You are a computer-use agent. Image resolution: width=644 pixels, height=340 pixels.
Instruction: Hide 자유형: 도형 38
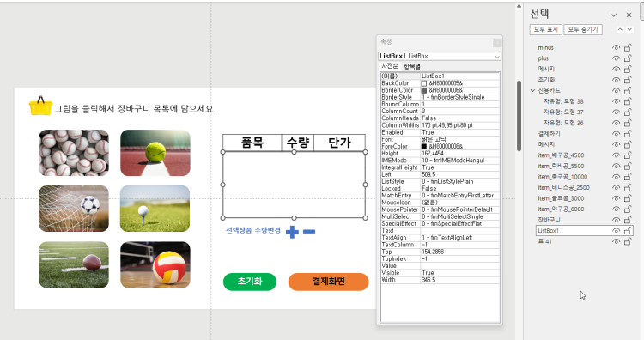pos(616,101)
